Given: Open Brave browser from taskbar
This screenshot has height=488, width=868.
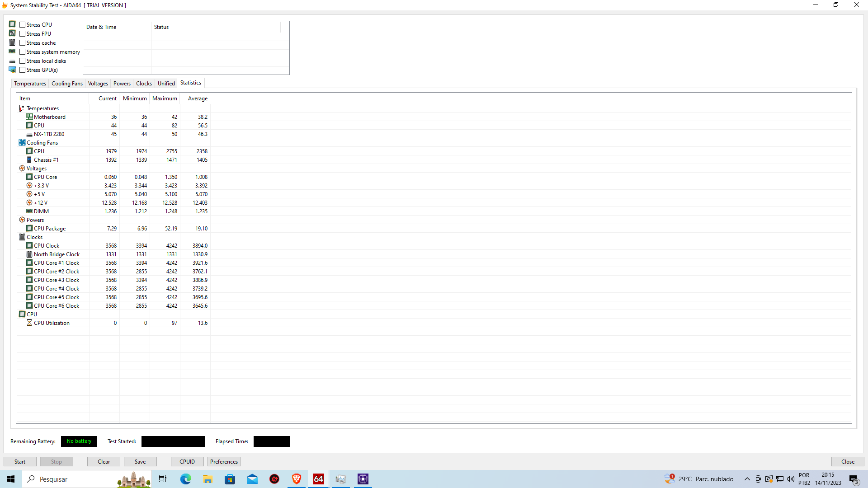Looking at the screenshot, I should (297, 479).
